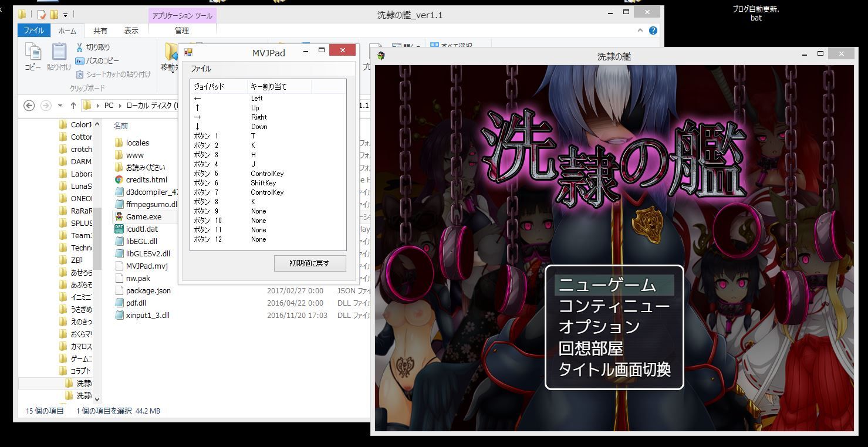Open the Explorer help question-mark icon
The height and width of the screenshot is (447, 868).
coord(653,31)
